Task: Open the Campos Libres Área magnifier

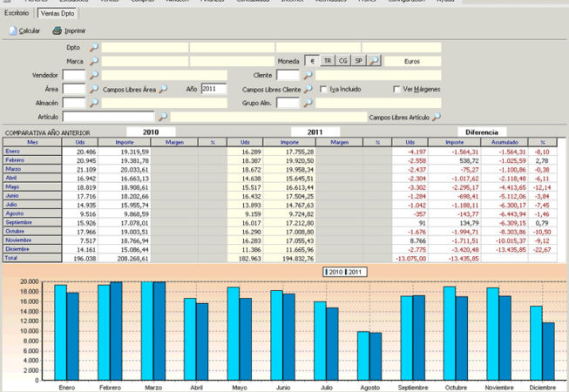Action: click(x=163, y=89)
